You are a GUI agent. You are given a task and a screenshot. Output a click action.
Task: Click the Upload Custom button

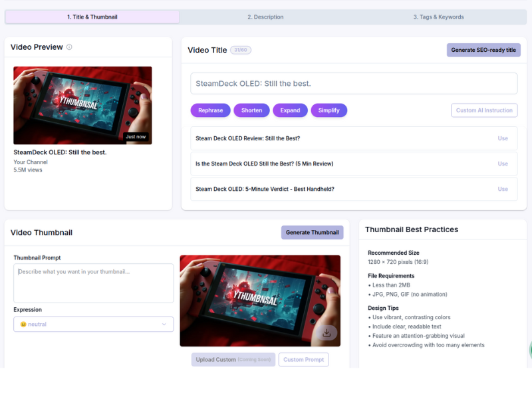click(x=233, y=360)
